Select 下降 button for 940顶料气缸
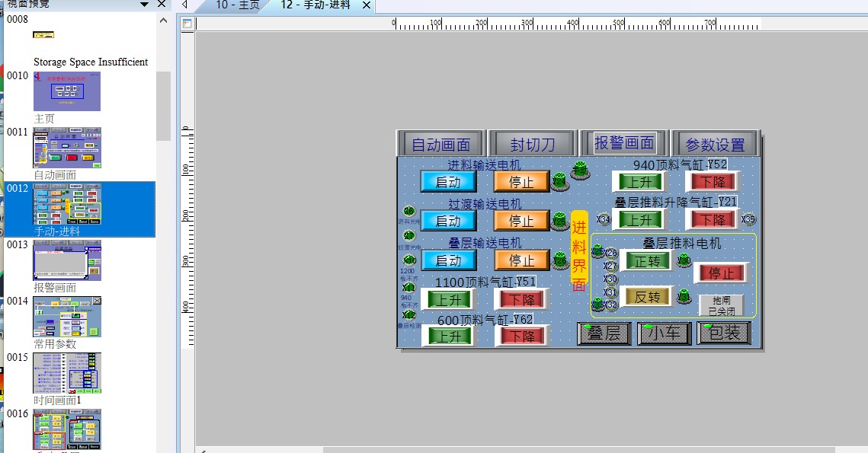 (713, 181)
